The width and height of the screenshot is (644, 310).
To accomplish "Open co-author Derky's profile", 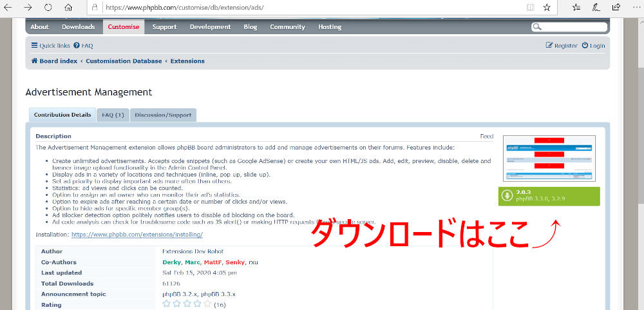I will click(171, 262).
